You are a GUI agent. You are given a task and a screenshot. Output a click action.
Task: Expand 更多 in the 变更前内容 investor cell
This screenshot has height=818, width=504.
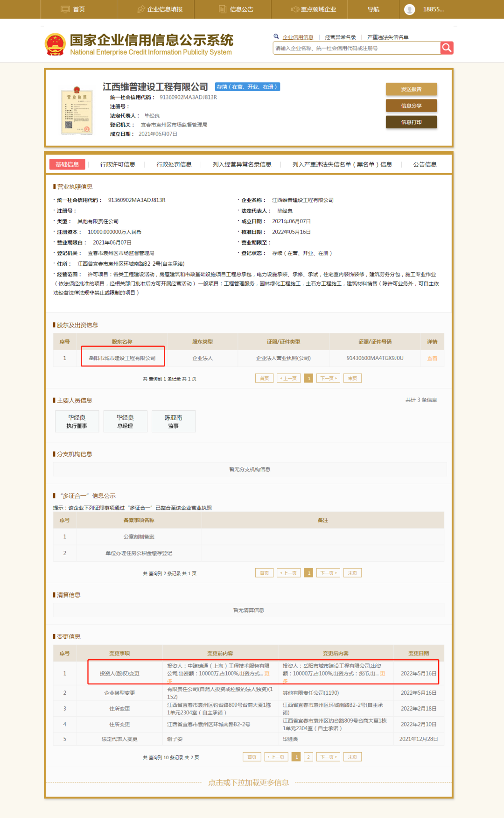[x=267, y=674]
